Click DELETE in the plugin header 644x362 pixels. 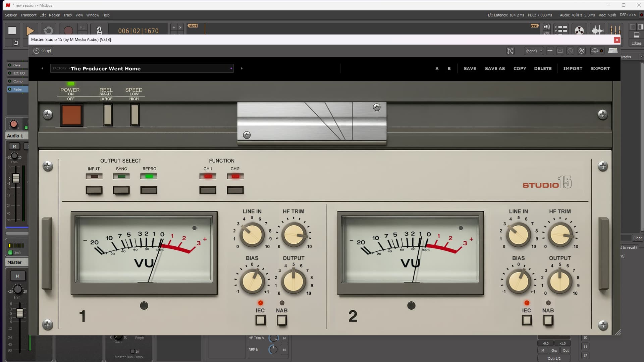pos(543,68)
